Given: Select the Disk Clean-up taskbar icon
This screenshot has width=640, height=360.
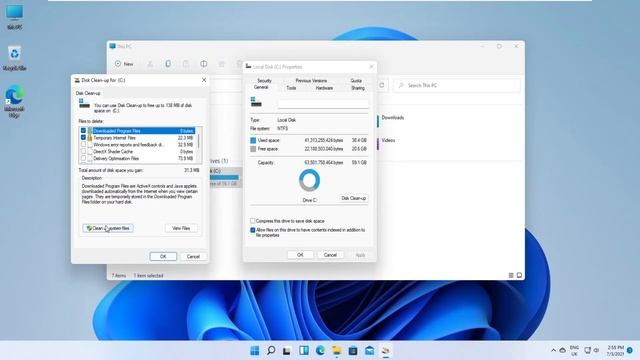Looking at the screenshot, I should pyautogui.click(x=386, y=351).
